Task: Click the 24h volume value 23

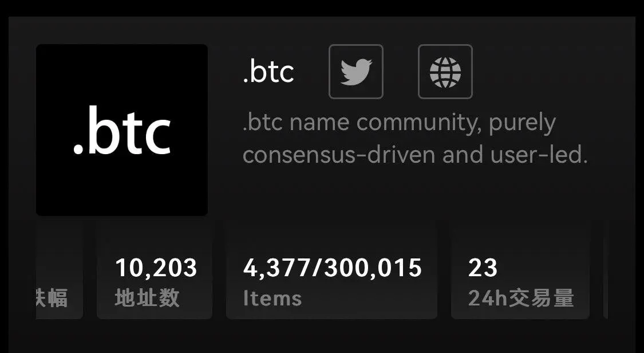Action: [483, 268]
